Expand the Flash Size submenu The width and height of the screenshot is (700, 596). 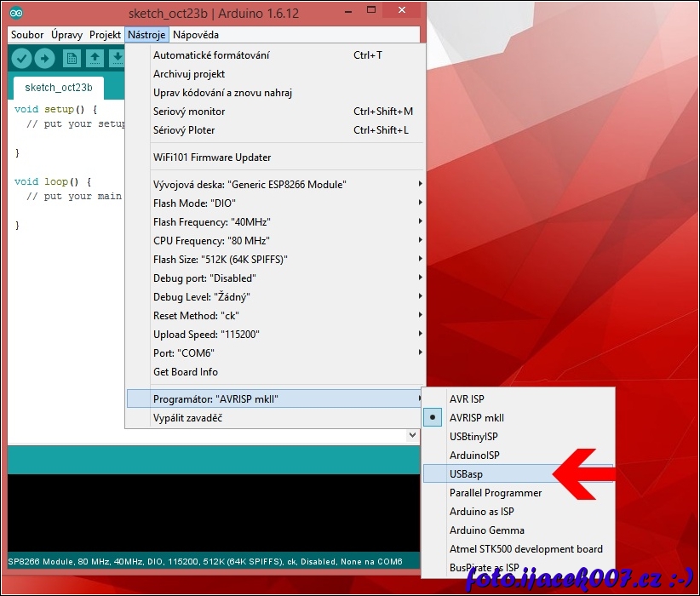tap(221, 260)
